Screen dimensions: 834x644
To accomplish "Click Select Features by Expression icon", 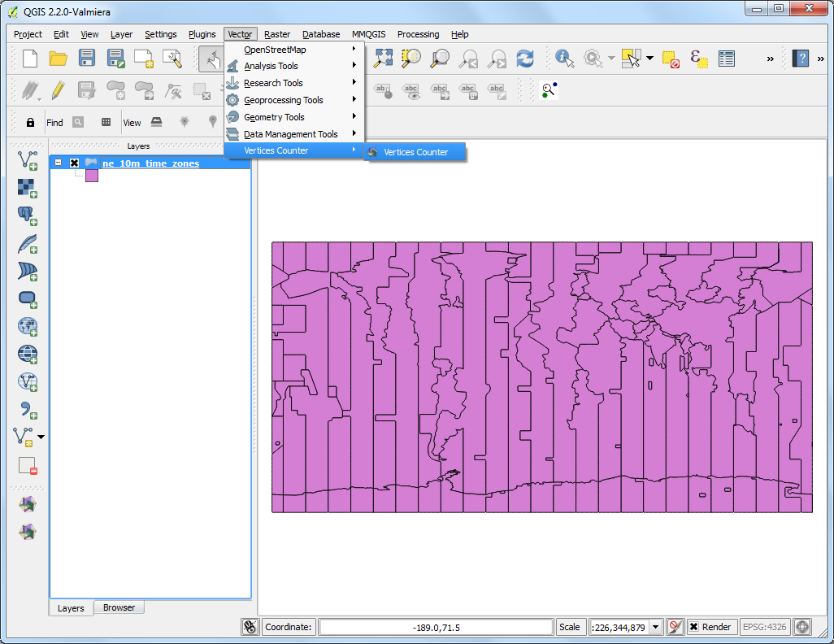I will (x=698, y=59).
